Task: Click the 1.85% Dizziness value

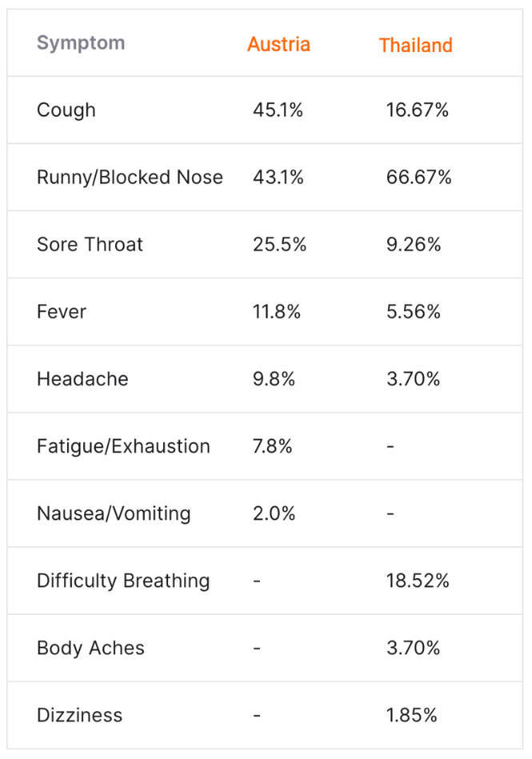Action: click(411, 716)
